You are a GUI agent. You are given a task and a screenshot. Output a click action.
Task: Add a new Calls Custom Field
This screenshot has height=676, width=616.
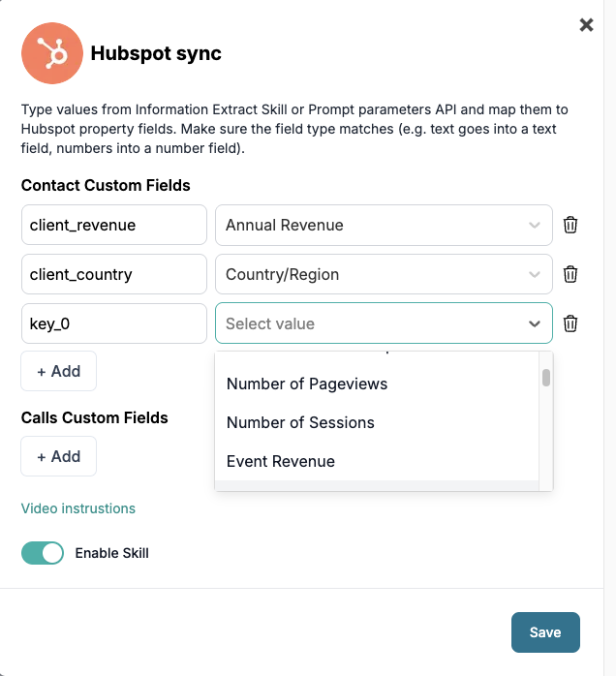(58, 456)
